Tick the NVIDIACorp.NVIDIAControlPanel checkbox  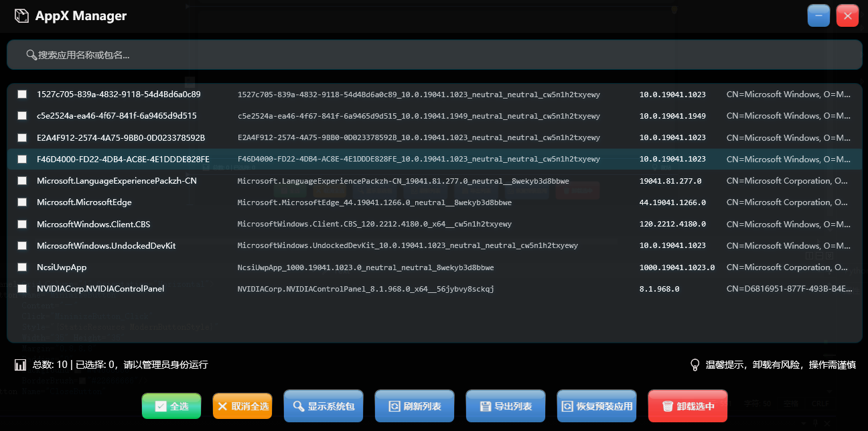22,289
